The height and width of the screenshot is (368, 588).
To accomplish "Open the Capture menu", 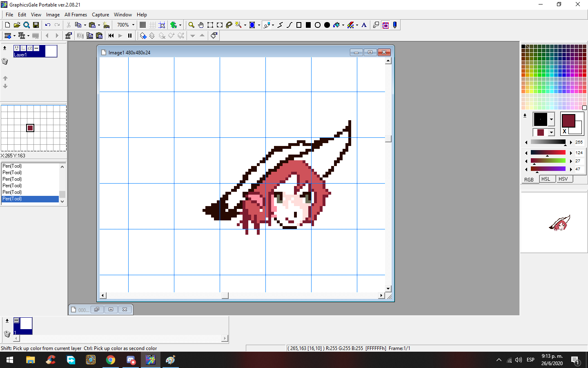I will tap(100, 15).
